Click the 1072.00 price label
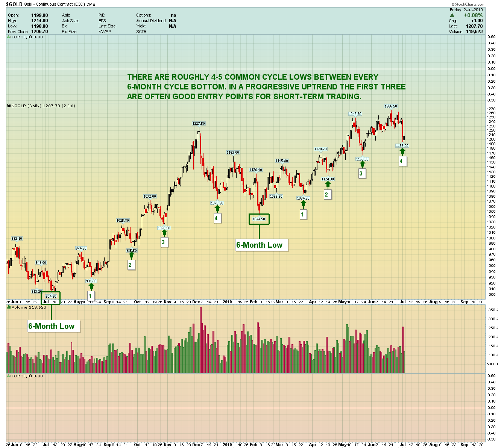Image resolution: width=504 pixels, height=448 pixels. click(x=150, y=197)
